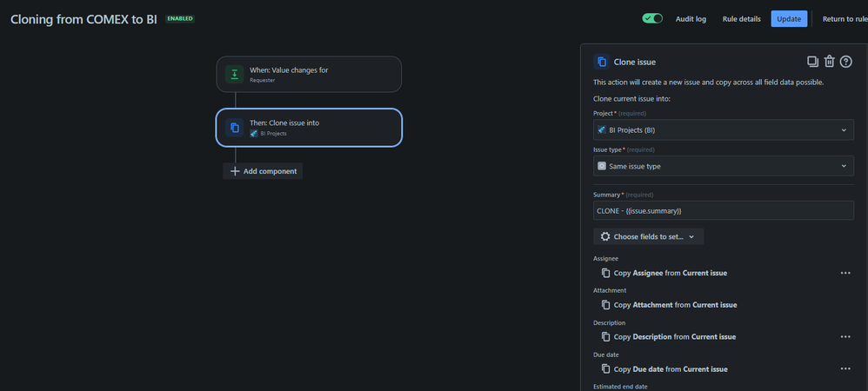
Task: Click the Issue type dropdown chevron
Action: [844, 166]
